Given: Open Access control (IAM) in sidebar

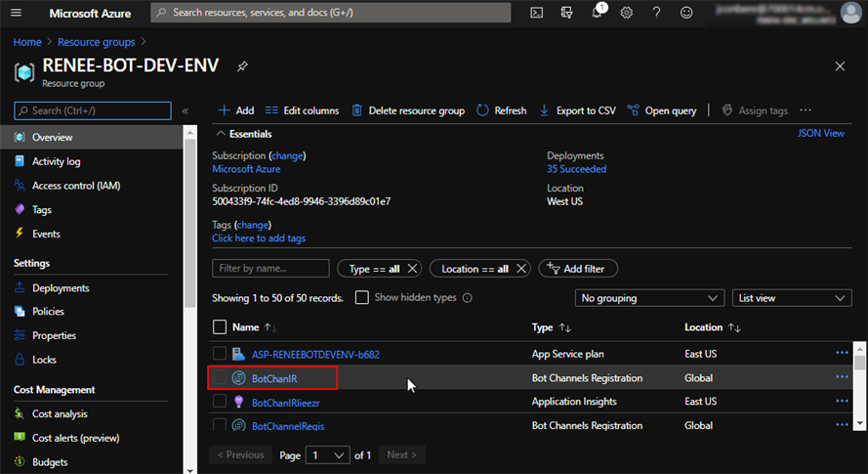Looking at the screenshot, I should 75,186.
